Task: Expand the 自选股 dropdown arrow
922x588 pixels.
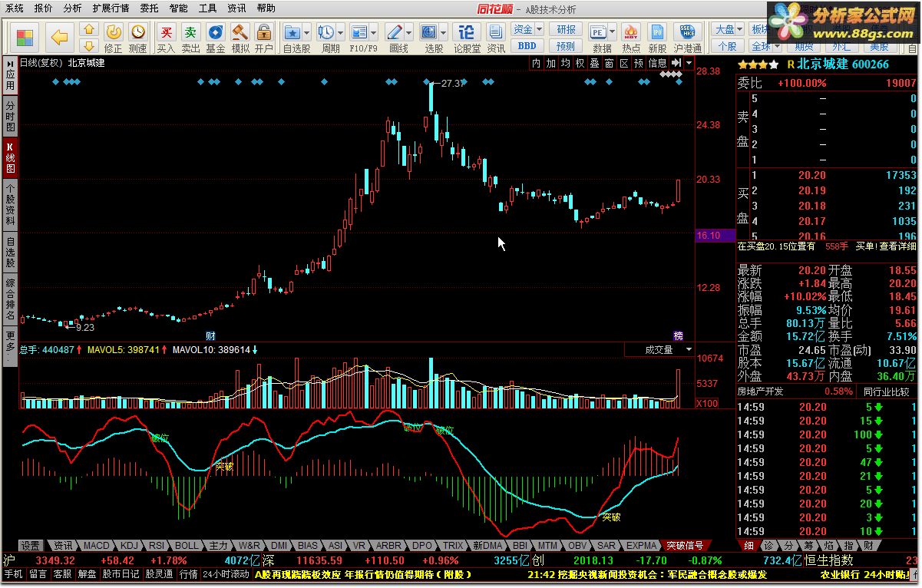Action: (306, 33)
